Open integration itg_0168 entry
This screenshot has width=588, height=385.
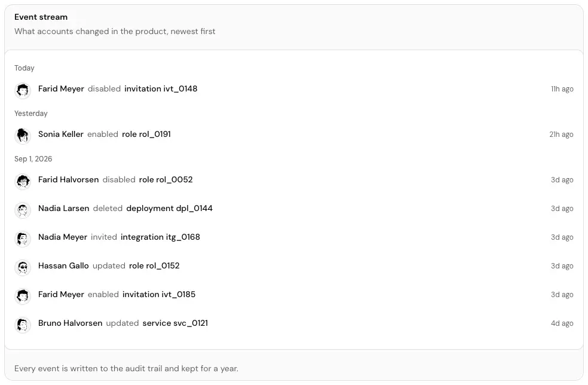[160, 237]
